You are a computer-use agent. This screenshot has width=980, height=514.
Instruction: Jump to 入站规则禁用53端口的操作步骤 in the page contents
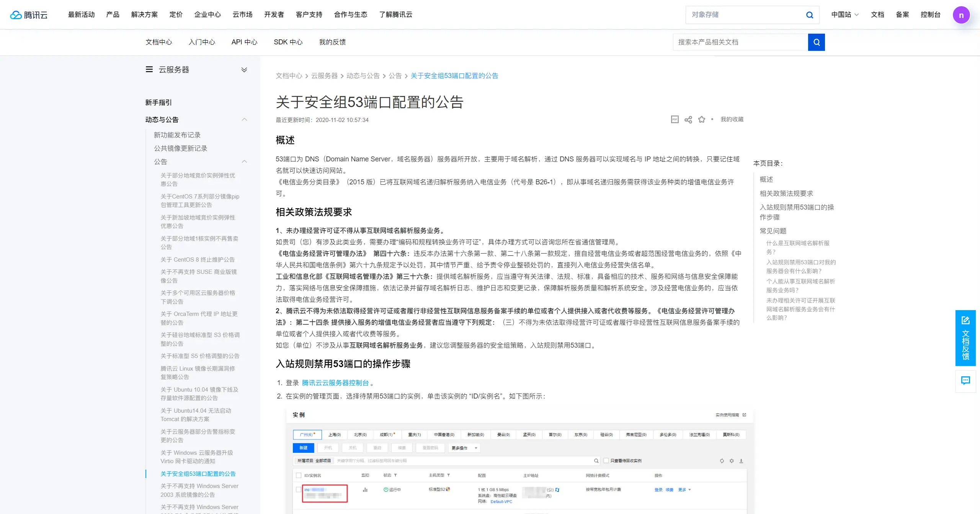(x=797, y=212)
